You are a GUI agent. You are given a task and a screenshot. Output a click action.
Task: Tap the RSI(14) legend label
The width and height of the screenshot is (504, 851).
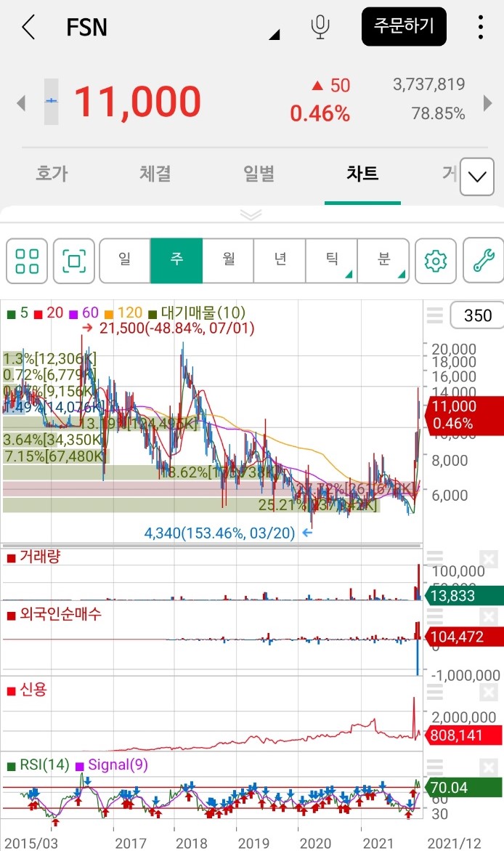(38, 765)
